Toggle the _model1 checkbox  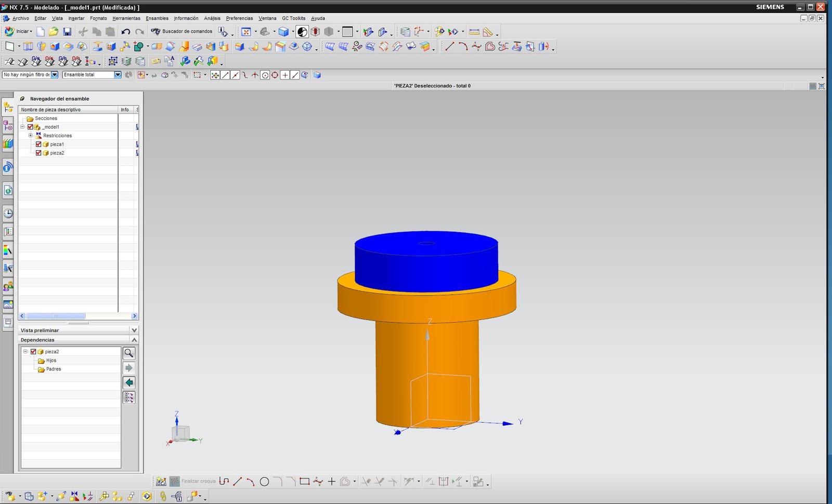tap(30, 127)
